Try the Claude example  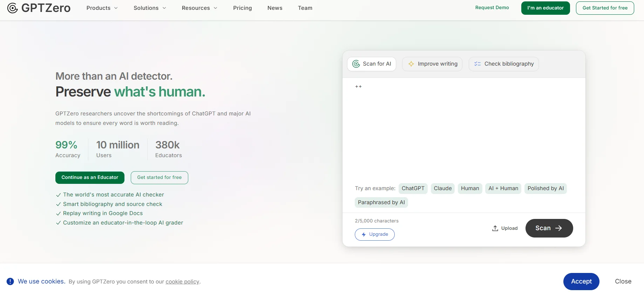coord(443,188)
